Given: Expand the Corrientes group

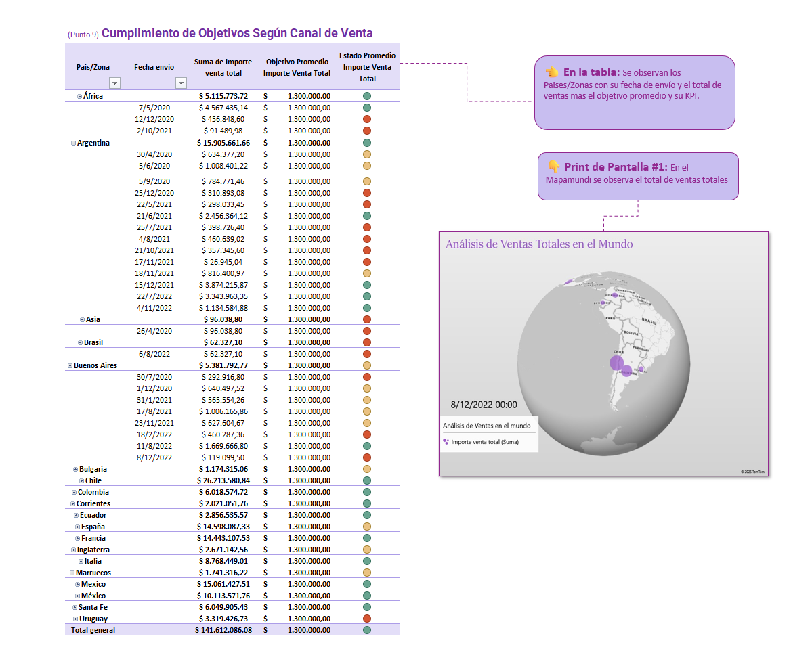Looking at the screenshot, I should 72,504.
